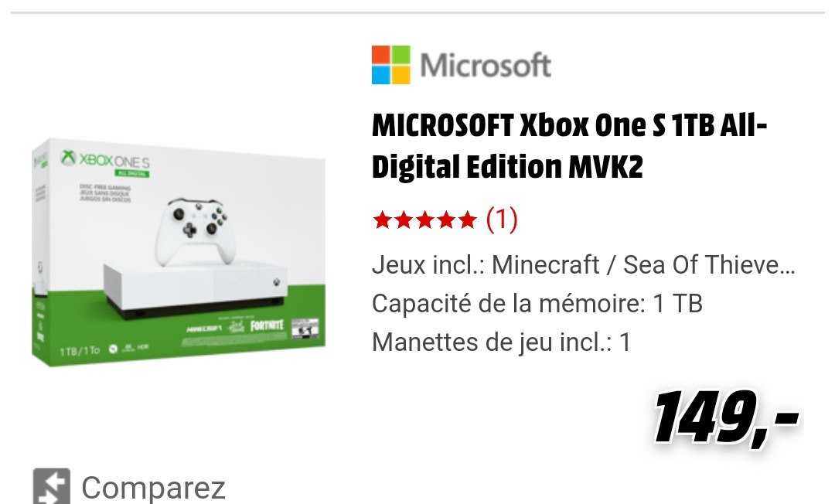
Task: Click the truncated Sea Of Thieve… text
Action: 709,264
